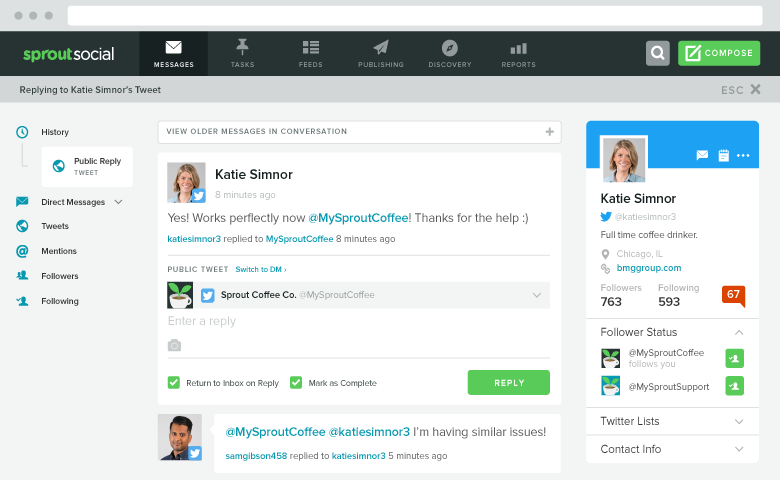Image resolution: width=780 pixels, height=480 pixels.
Task: Click the Public Reply globe icon
Action: [x=59, y=166]
